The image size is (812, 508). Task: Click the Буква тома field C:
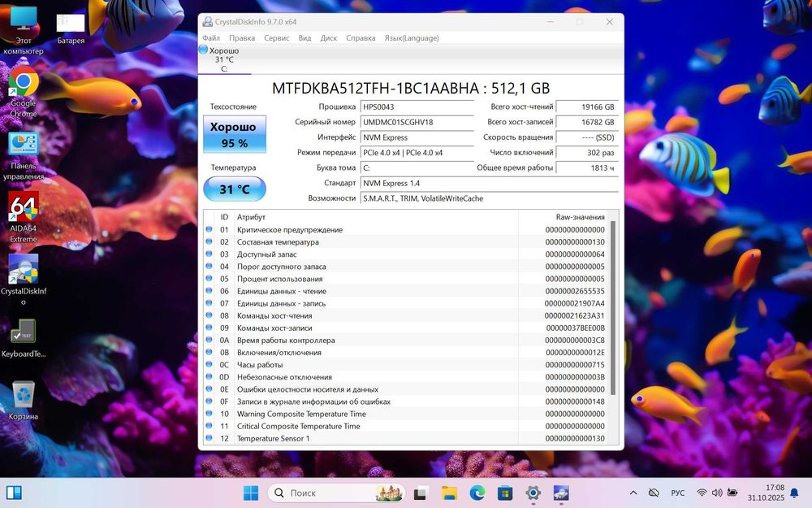click(417, 167)
